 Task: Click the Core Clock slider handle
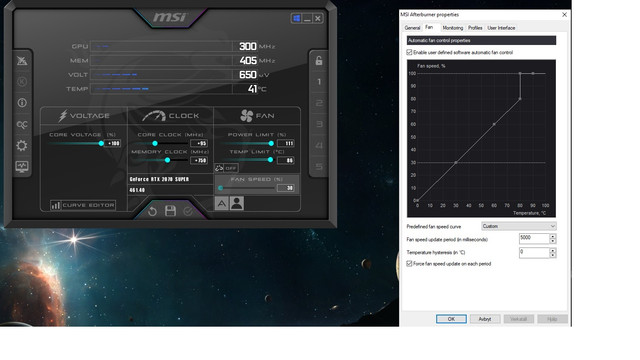(155, 143)
